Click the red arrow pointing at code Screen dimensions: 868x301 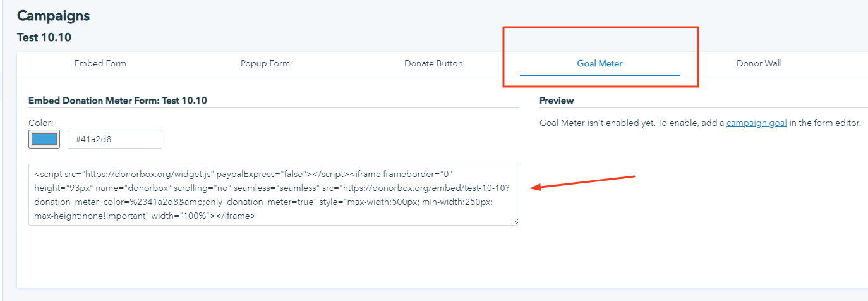581,182
